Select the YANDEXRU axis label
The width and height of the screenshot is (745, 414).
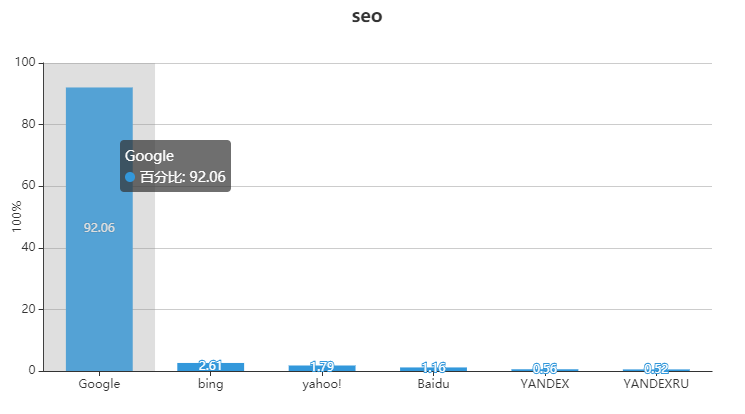tap(656, 384)
